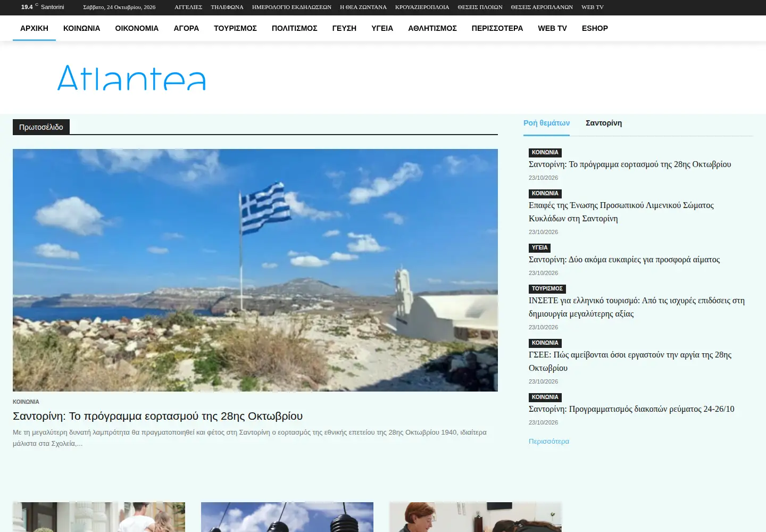The image size is (766, 532).
Task: Switch to the Ροή θεμάτων tab
Action: pos(546,123)
